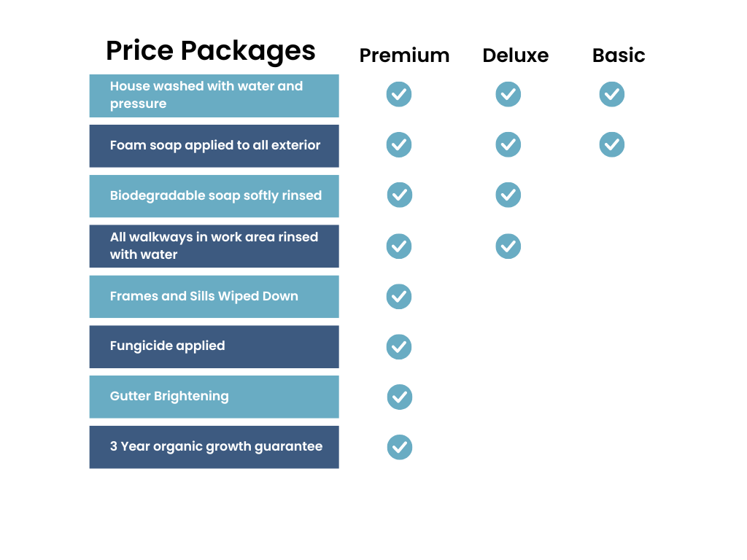The height and width of the screenshot is (560, 747).
Task: Click Premium checkmark for Gutter Brightening
Action: 400,397
